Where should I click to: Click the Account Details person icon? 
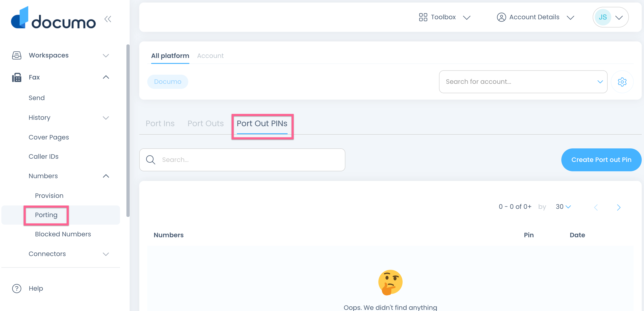(x=501, y=17)
